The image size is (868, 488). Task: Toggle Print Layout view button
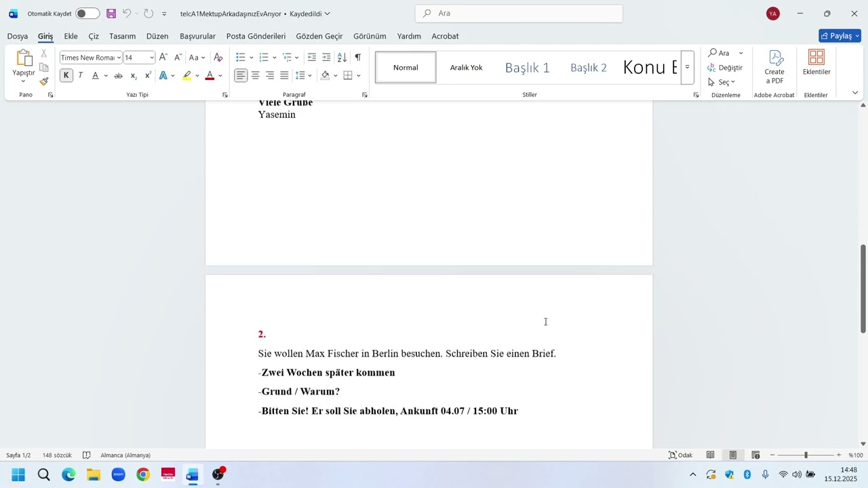(733, 455)
